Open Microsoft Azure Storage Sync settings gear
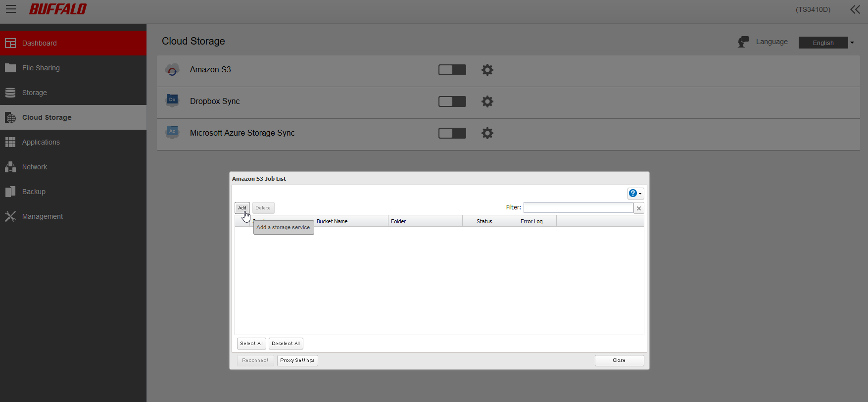This screenshot has width=868, height=402. coord(487,133)
